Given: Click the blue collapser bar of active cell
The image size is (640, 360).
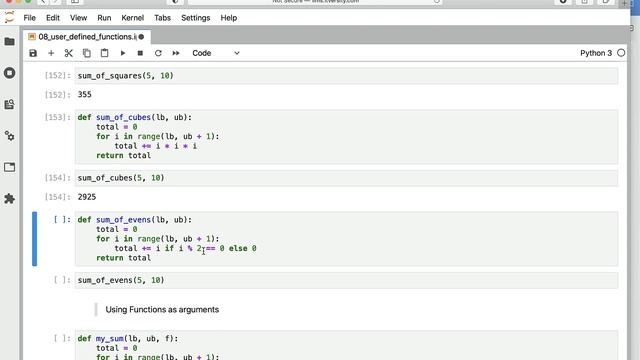Looking at the screenshot, I should (x=35, y=239).
